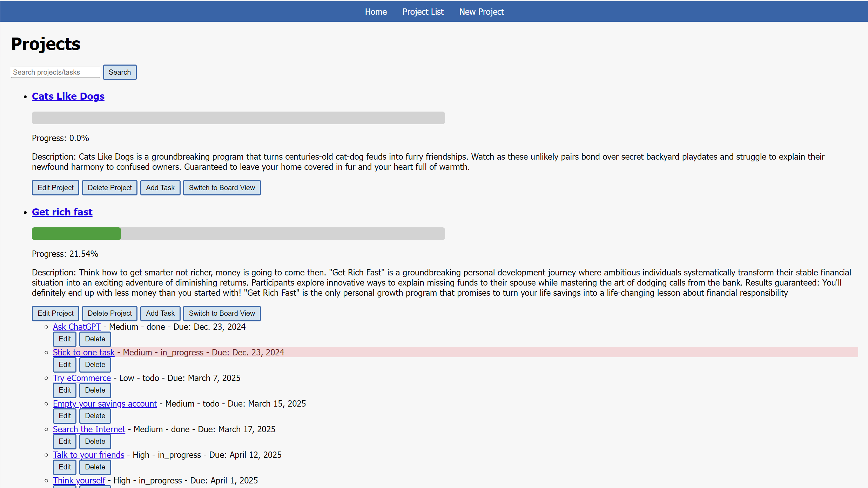Screen dimensions: 868x488
Task: Edit the Try eCommerce task
Action: click(65, 390)
